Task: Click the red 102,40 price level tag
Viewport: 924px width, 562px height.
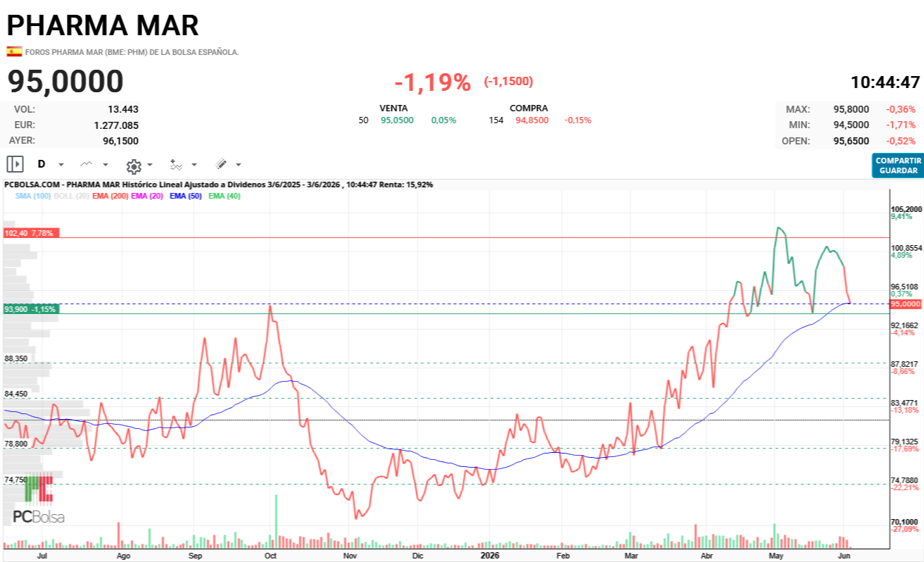Action: tap(31, 232)
